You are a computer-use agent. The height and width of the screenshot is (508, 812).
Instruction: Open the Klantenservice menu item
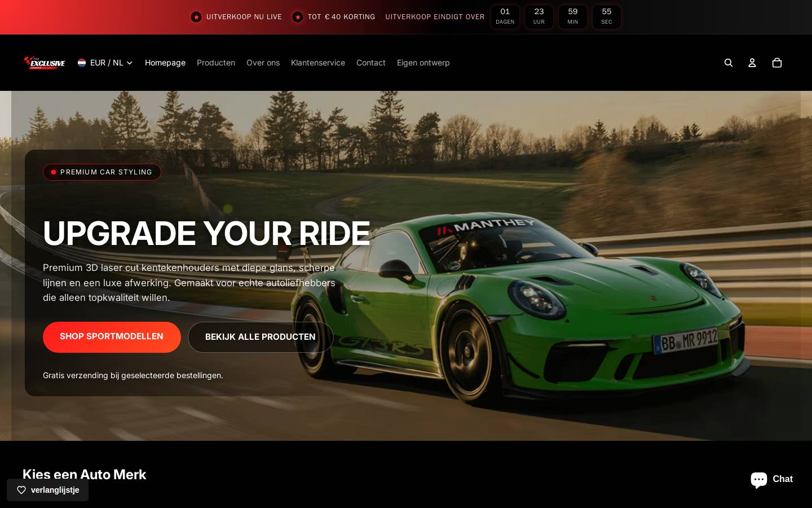pyautogui.click(x=318, y=63)
